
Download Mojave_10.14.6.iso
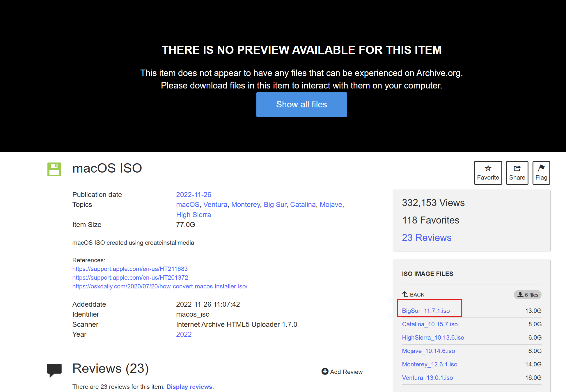428,351
